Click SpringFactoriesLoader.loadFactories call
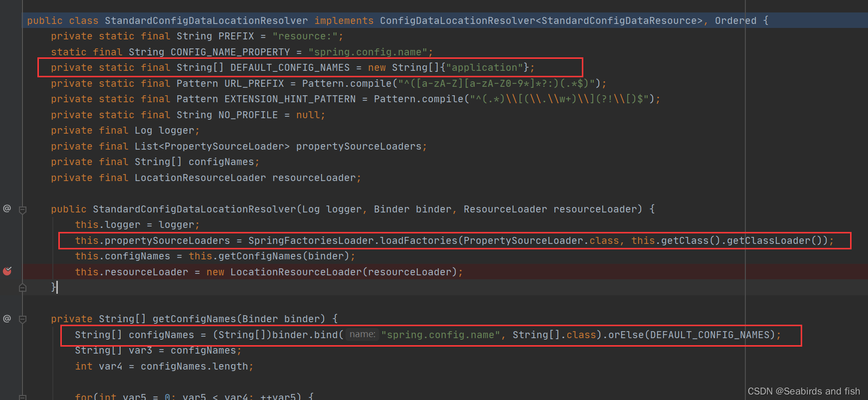 tap(353, 240)
